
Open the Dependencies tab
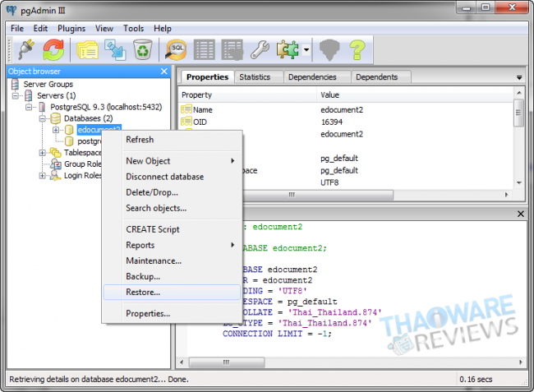tap(311, 77)
